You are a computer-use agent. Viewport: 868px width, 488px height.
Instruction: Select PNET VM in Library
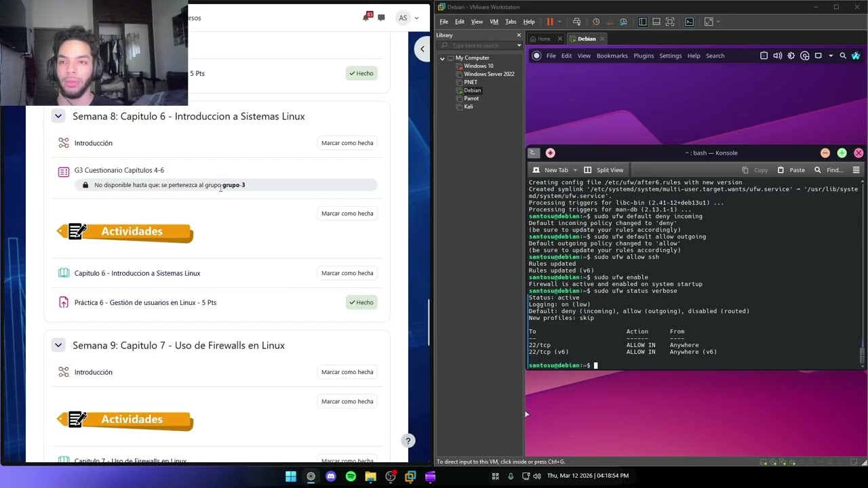(470, 82)
